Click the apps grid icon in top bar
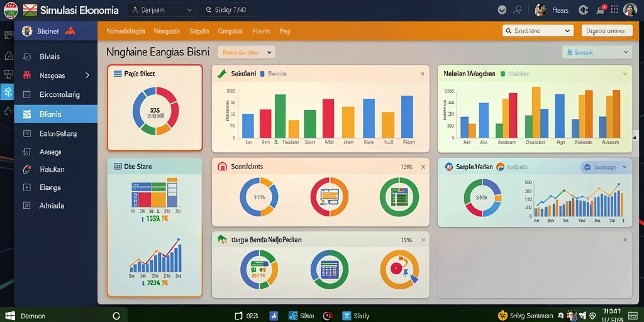The height and width of the screenshot is (322, 644). (x=614, y=9)
